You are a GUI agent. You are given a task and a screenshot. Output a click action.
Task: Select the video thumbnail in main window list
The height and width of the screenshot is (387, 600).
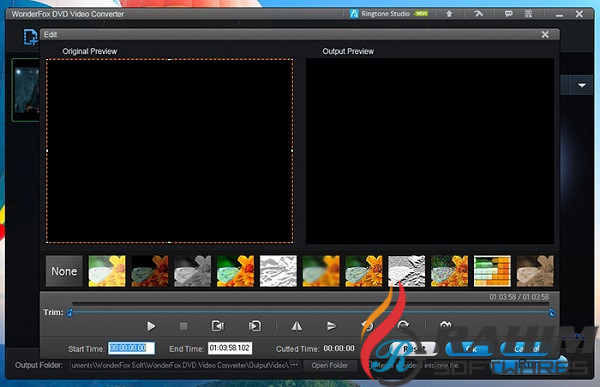pyautogui.click(x=26, y=90)
